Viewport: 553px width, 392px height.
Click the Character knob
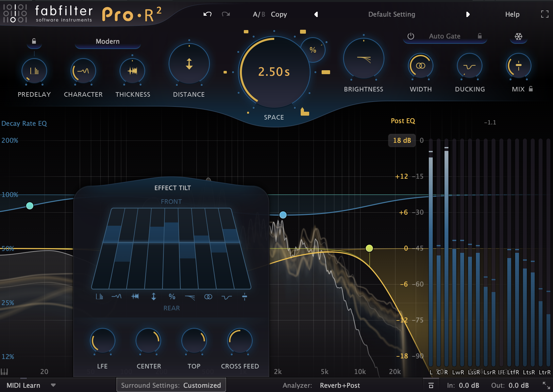point(83,71)
